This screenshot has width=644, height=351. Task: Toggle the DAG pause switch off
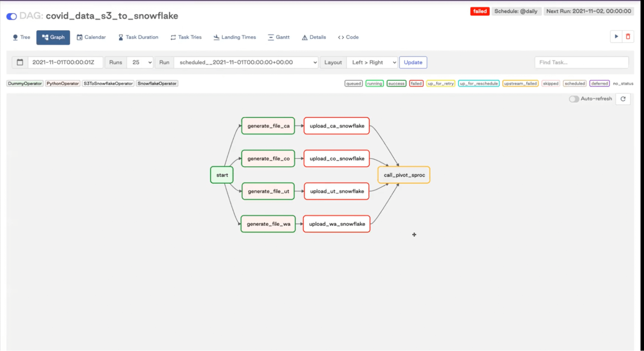[12, 16]
